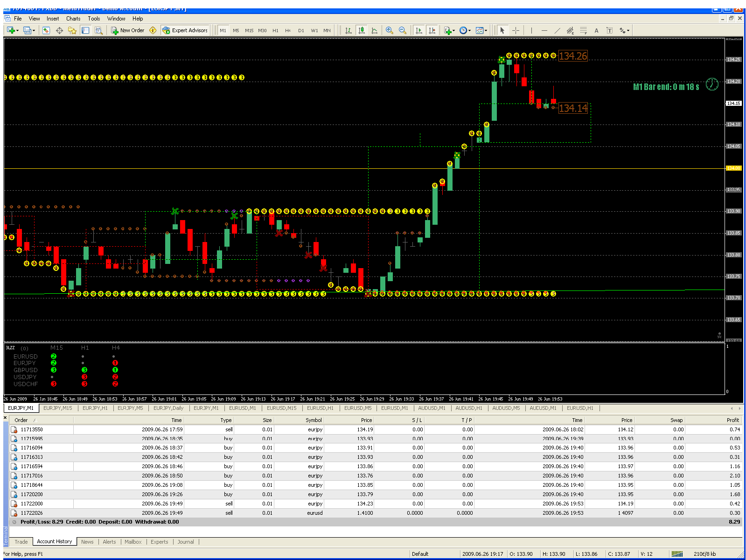Select the standard cursor tool
This screenshot has width=746, height=560.
tap(502, 30)
